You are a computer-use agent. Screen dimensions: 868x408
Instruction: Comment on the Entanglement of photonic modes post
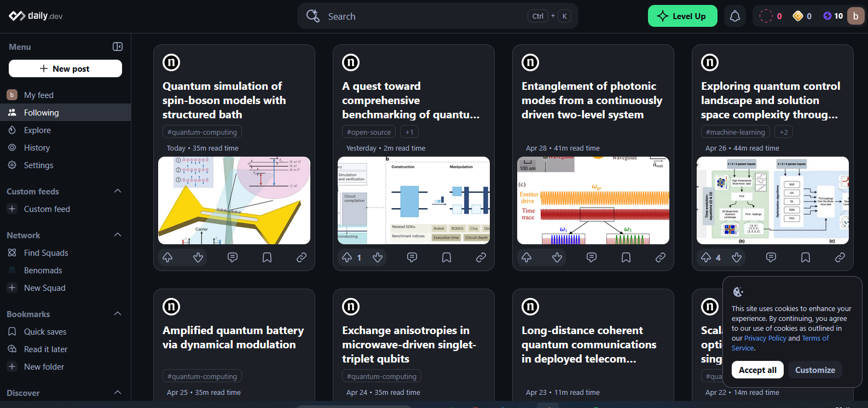(592, 257)
